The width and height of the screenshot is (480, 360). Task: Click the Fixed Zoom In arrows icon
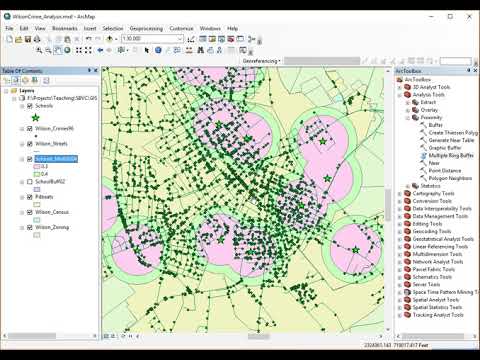click(x=79, y=50)
